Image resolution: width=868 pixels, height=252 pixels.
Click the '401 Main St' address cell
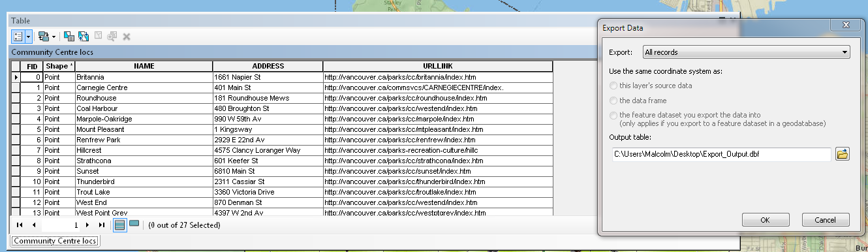(268, 87)
